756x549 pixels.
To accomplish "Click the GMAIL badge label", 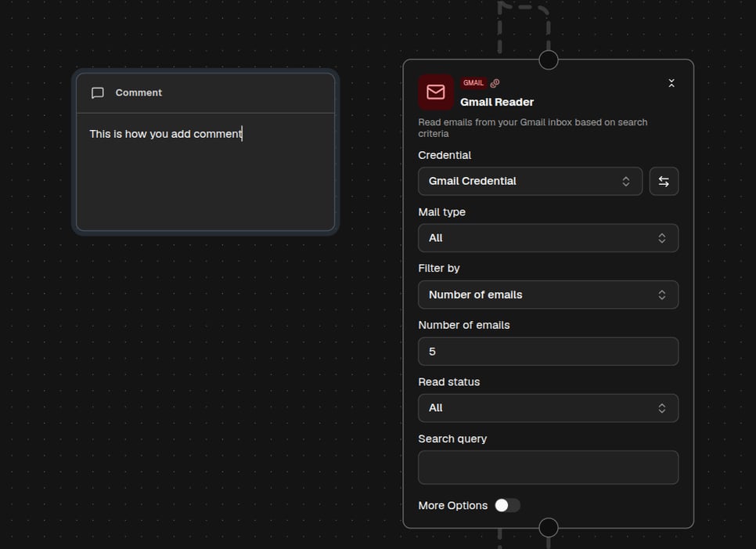I will click(x=473, y=83).
